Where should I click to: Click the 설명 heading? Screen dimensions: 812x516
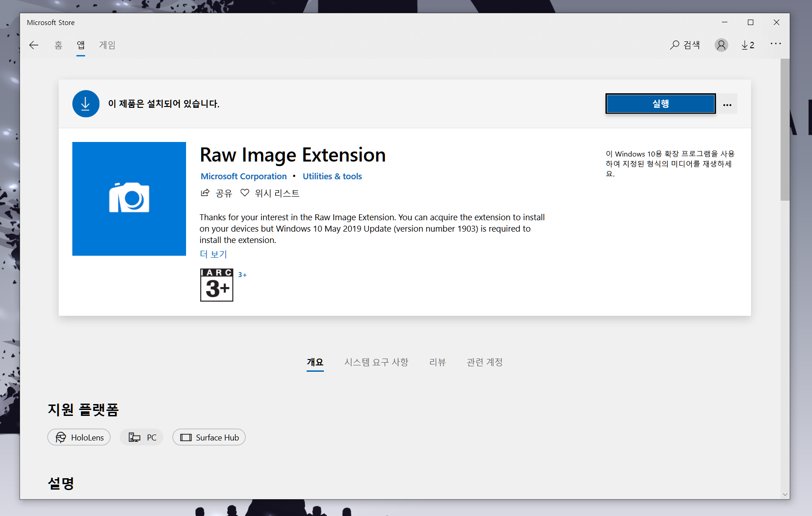(61, 483)
